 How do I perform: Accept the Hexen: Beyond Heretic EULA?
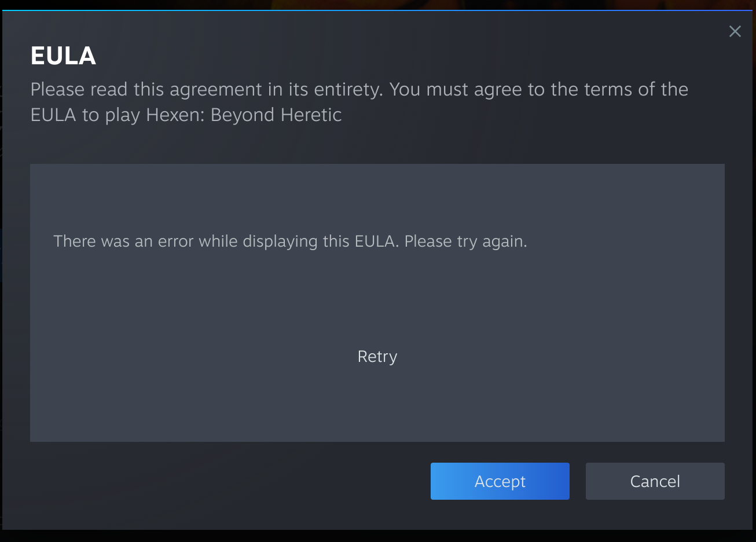point(500,481)
